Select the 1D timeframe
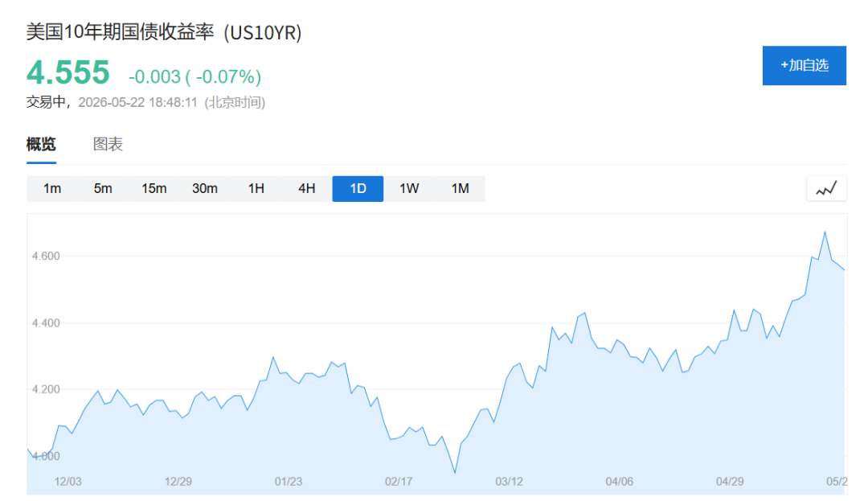 358,189
